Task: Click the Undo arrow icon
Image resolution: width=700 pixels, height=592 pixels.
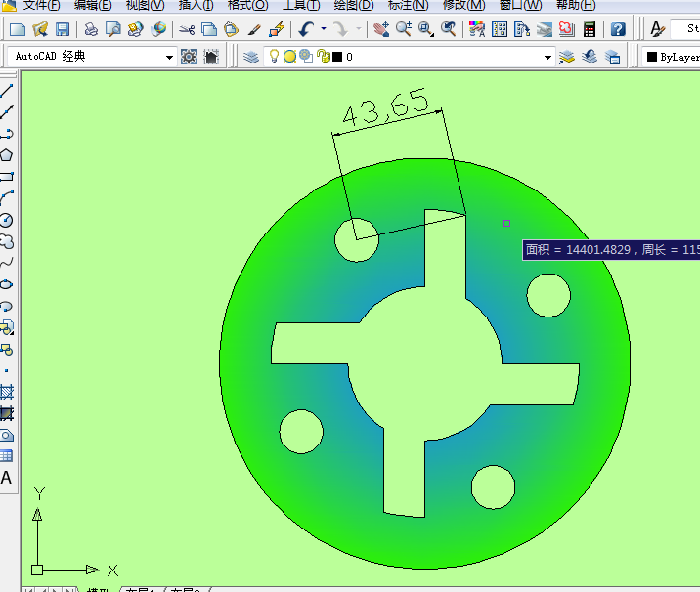Action: click(x=306, y=29)
